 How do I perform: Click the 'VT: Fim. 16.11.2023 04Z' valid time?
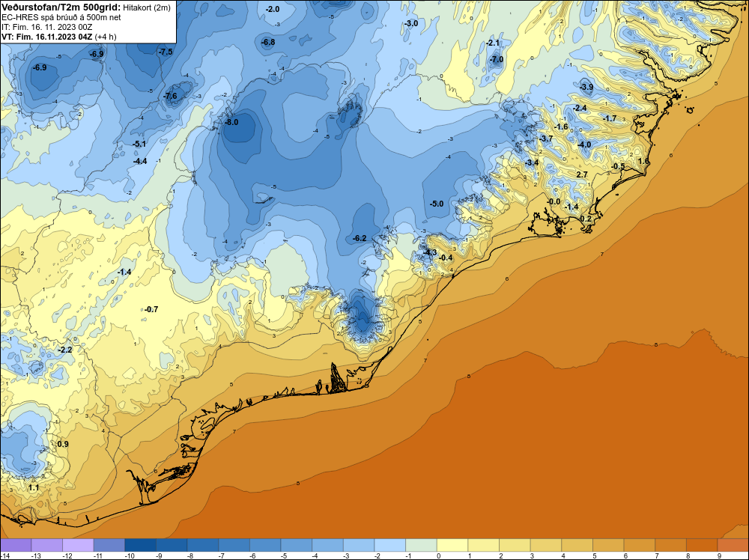46,37
